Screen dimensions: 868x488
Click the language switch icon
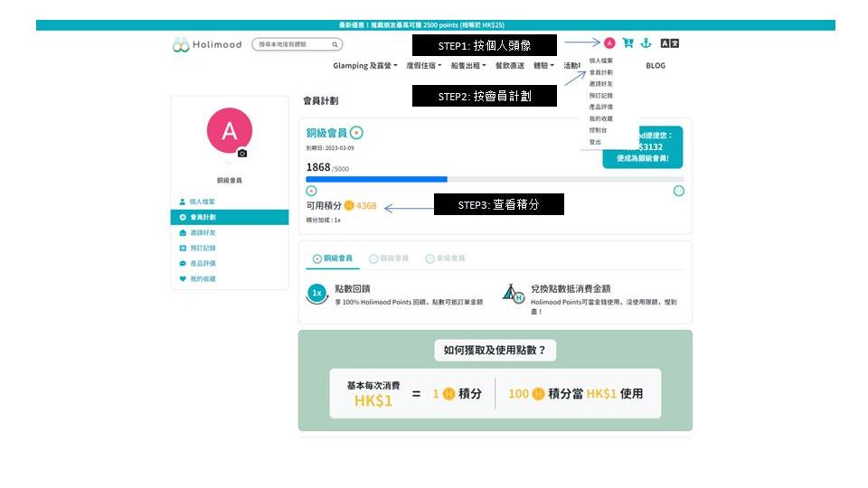pos(669,43)
